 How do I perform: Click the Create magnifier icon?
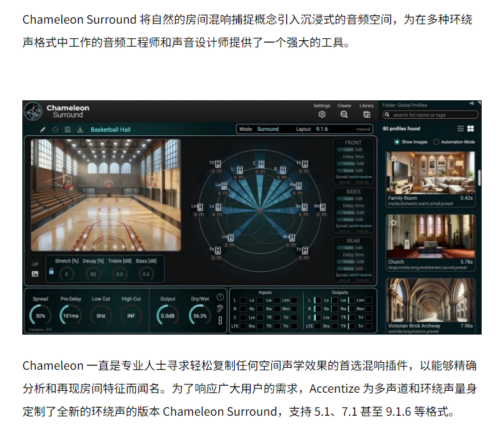pyautogui.click(x=344, y=114)
